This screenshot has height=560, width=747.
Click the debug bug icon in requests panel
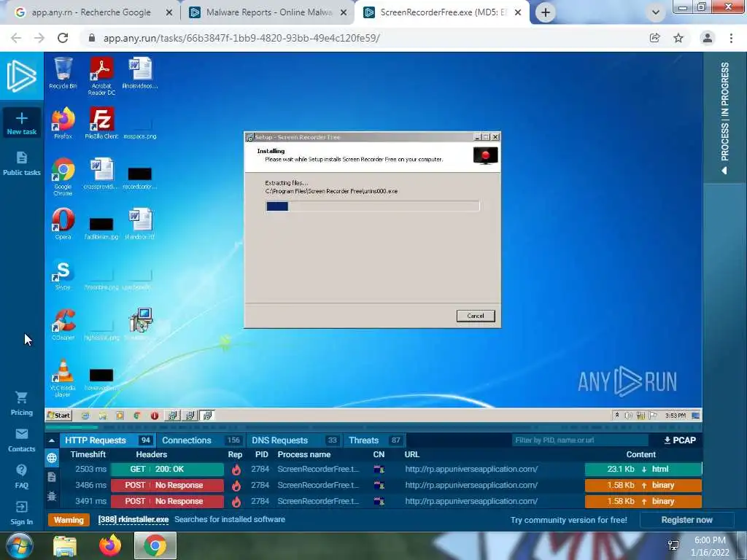[52, 496]
